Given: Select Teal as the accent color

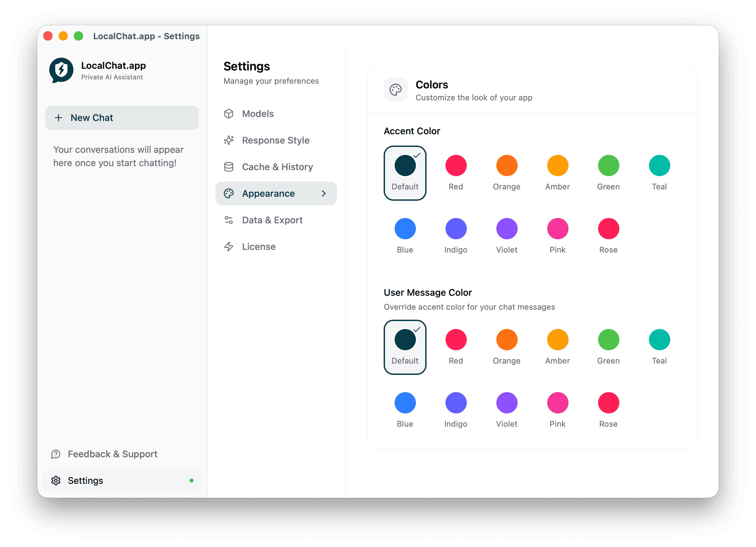Looking at the screenshot, I should [659, 165].
